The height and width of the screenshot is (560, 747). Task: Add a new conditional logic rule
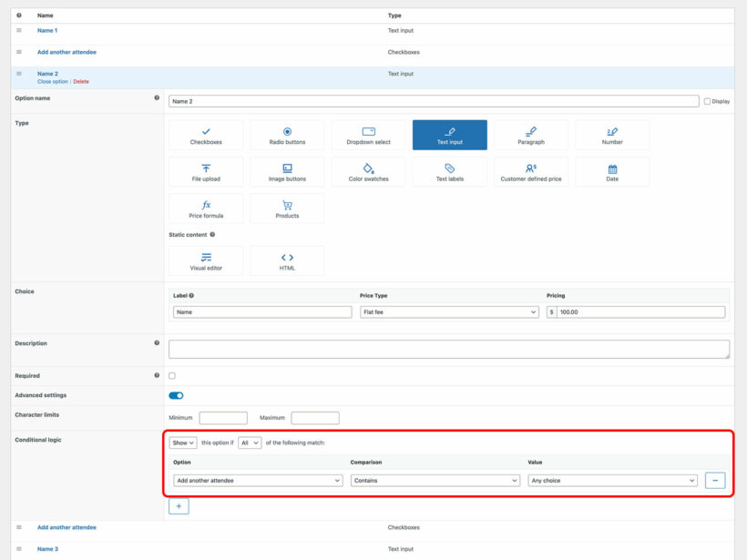pos(179,505)
